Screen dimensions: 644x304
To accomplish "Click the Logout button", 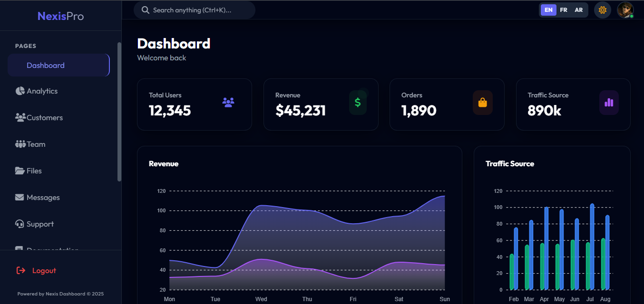I will tap(36, 270).
